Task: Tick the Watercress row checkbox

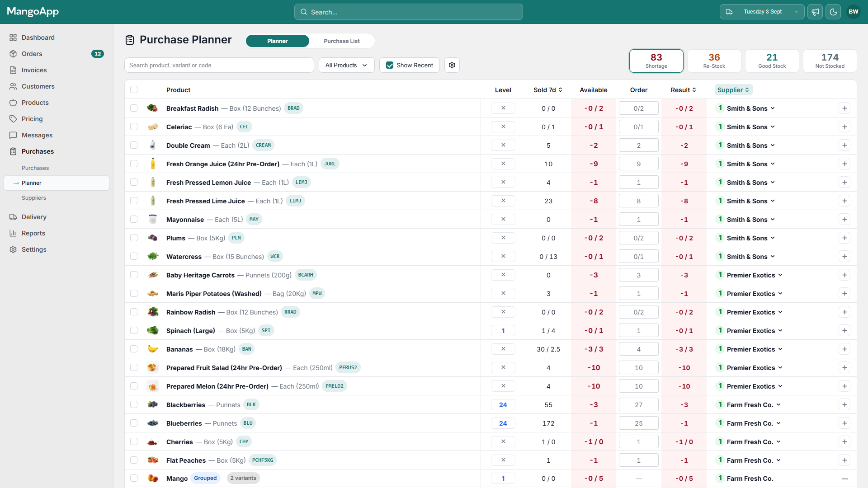Action: [x=134, y=256]
